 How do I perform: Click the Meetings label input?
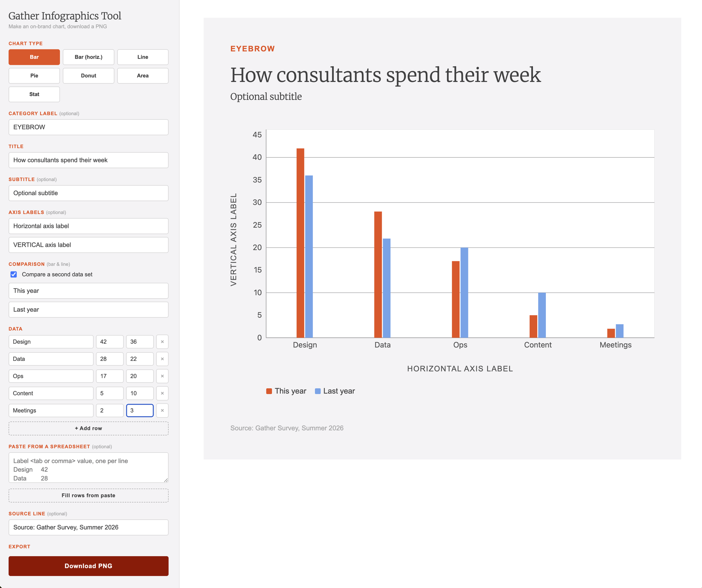[x=51, y=411]
